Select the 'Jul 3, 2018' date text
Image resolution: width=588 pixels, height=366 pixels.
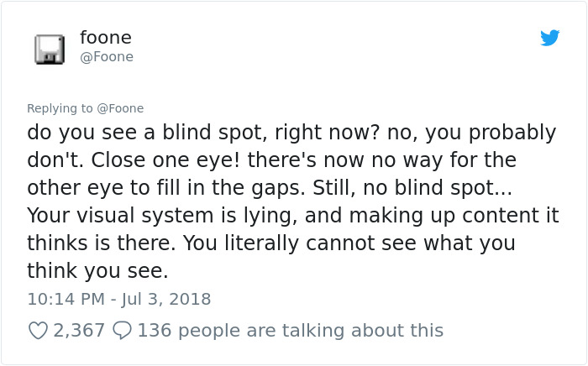point(165,299)
